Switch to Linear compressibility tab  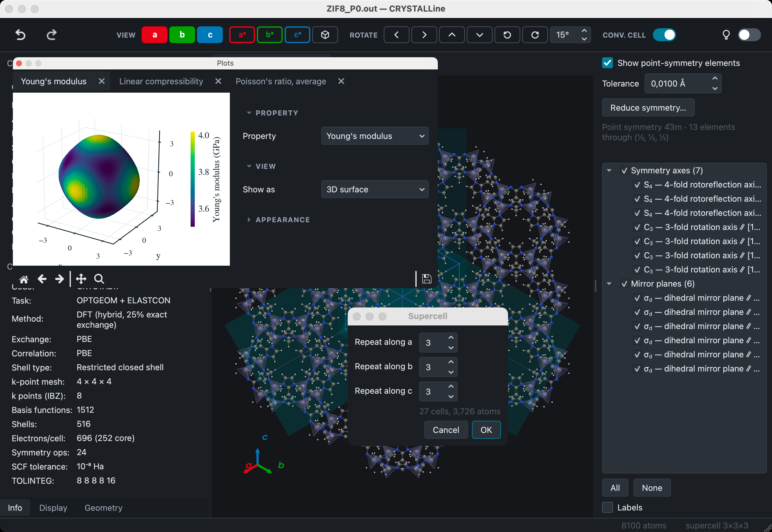pos(161,81)
